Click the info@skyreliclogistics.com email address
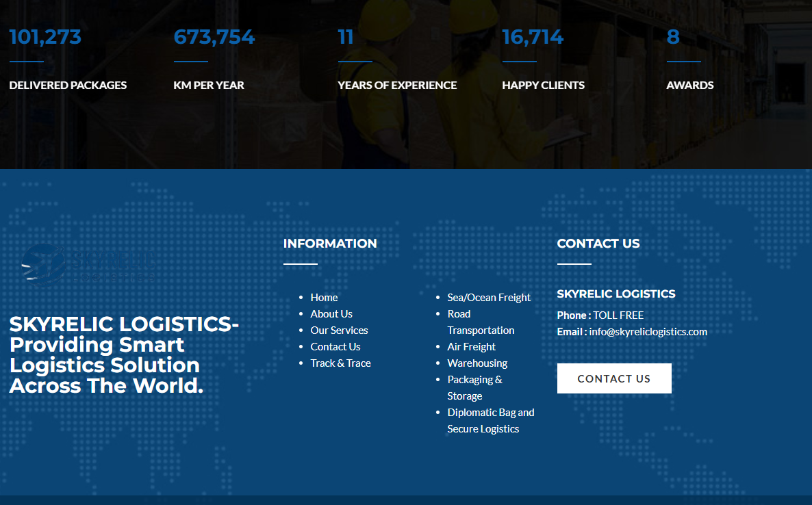This screenshot has width=812, height=505. pos(648,331)
